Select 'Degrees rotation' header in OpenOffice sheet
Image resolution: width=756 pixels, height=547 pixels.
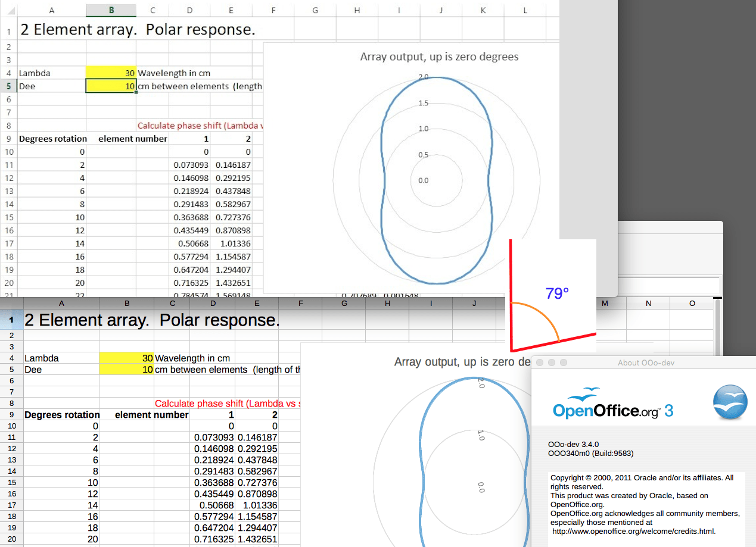coord(62,415)
